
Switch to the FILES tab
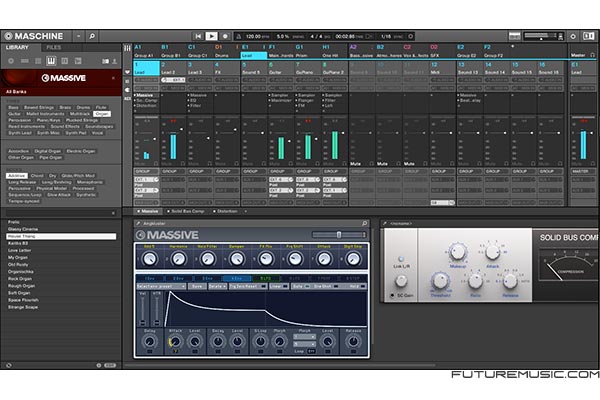click(x=54, y=47)
